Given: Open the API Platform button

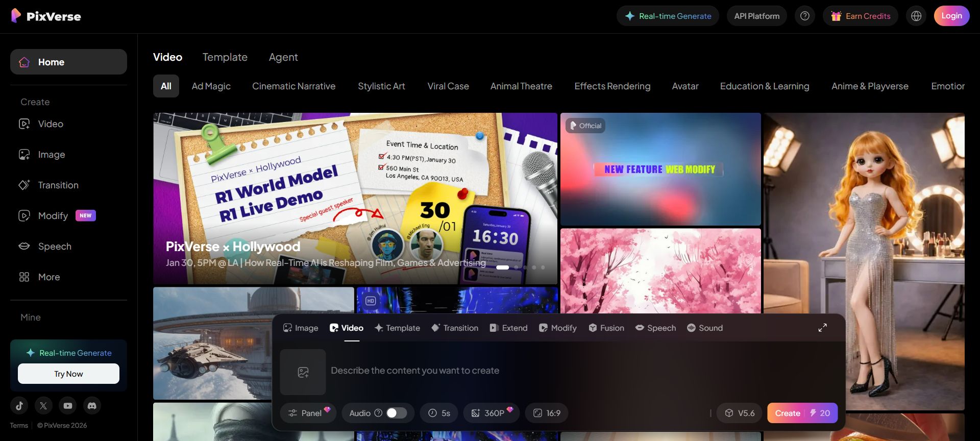Looking at the screenshot, I should click(757, 16).
